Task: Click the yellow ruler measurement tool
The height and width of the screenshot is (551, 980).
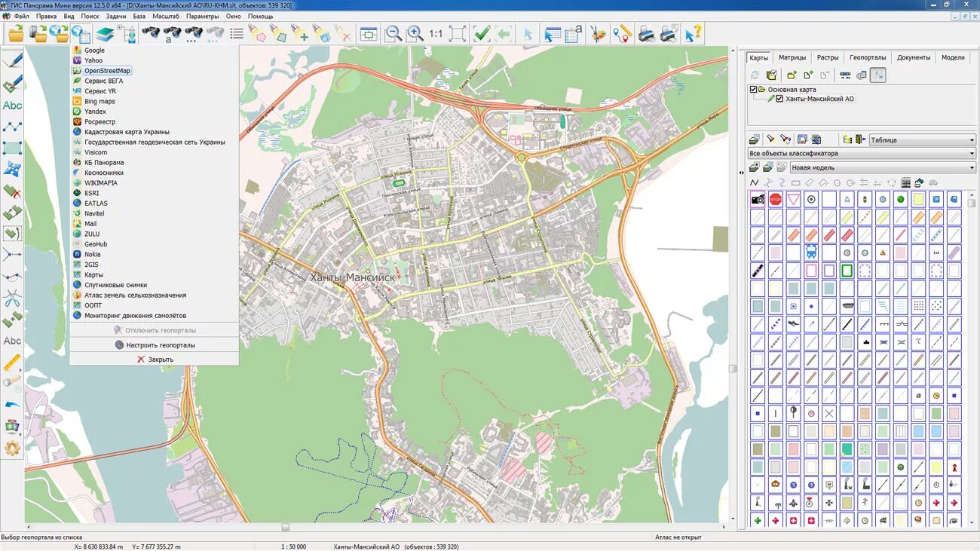Action: tap(12, 363)
